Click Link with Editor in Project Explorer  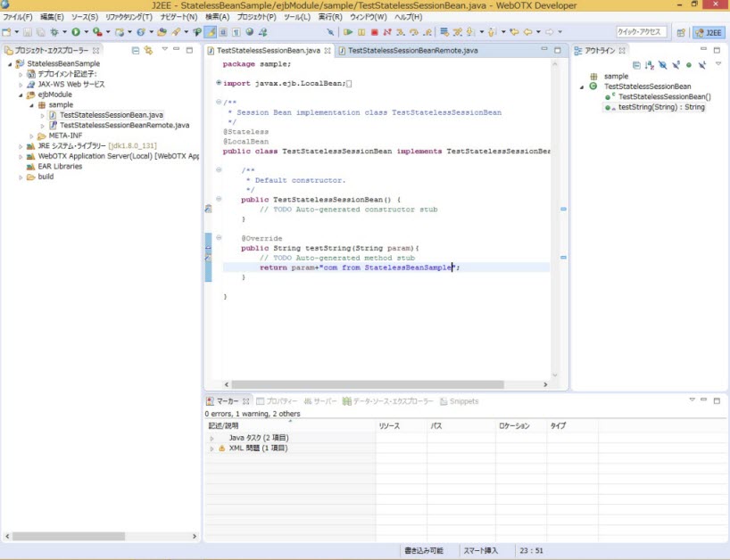click(x=148, y=50)
